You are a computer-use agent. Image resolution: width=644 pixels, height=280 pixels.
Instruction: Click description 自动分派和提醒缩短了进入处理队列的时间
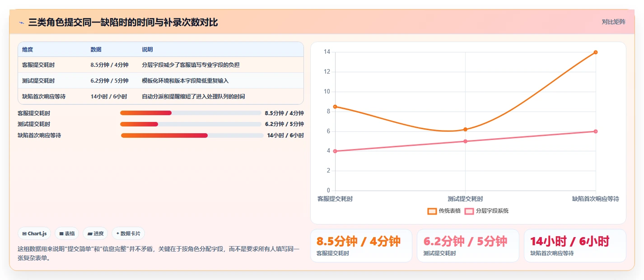coord(193,97)
